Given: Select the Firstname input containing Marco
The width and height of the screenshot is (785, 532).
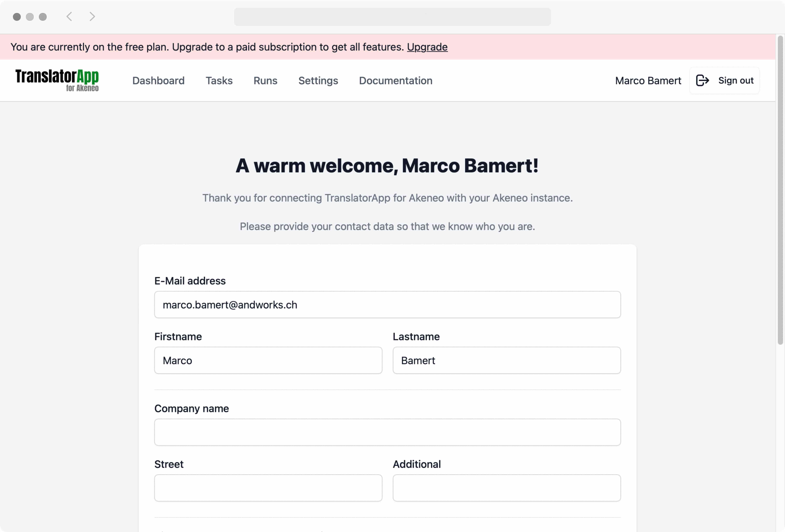Looking at the screenshot, I should click(268, 360).
